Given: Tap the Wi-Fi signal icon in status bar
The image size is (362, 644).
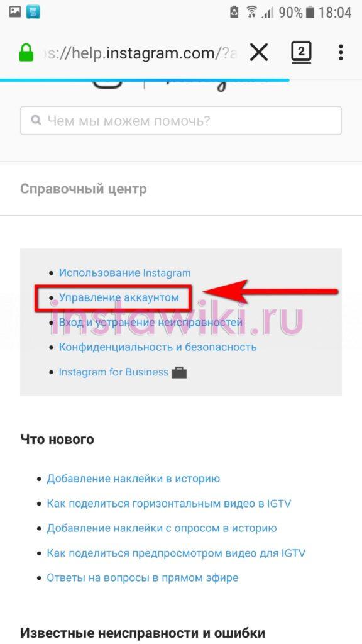Looking at the screenshot, I should [x=251, y=13].
